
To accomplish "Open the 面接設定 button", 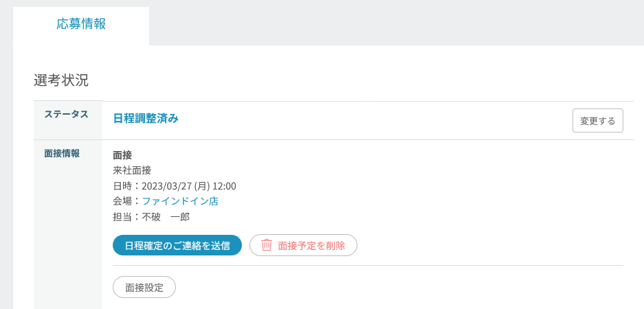I will coord(144,287).
